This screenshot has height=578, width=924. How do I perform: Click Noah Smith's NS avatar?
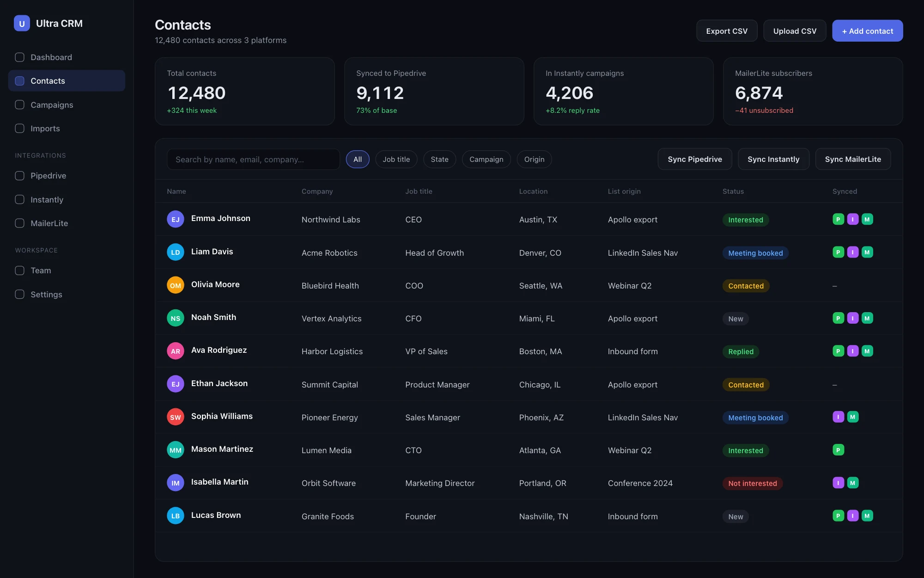(x=176, y=318)
